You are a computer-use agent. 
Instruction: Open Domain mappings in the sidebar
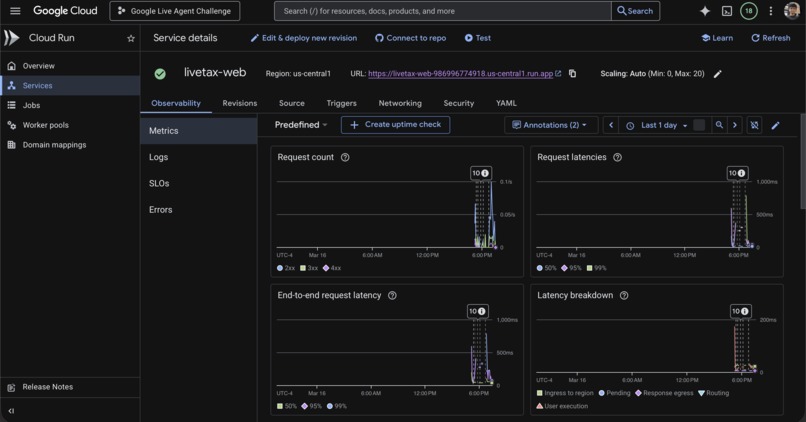pos(70,144)
